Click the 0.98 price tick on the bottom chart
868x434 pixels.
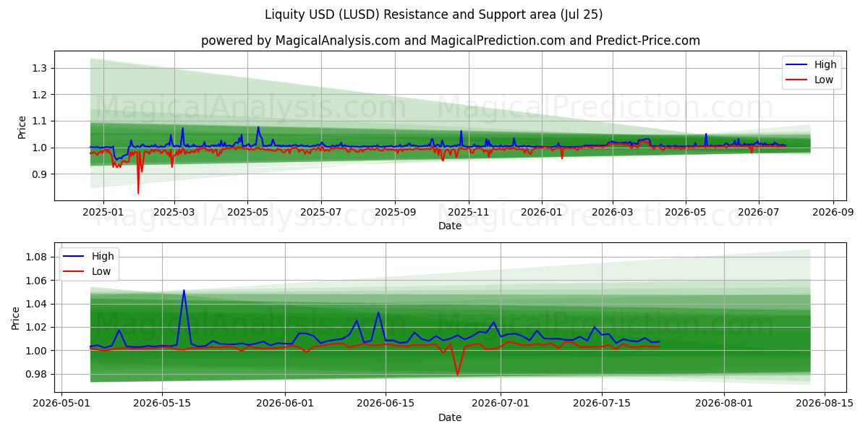click(x=37, y=374)
